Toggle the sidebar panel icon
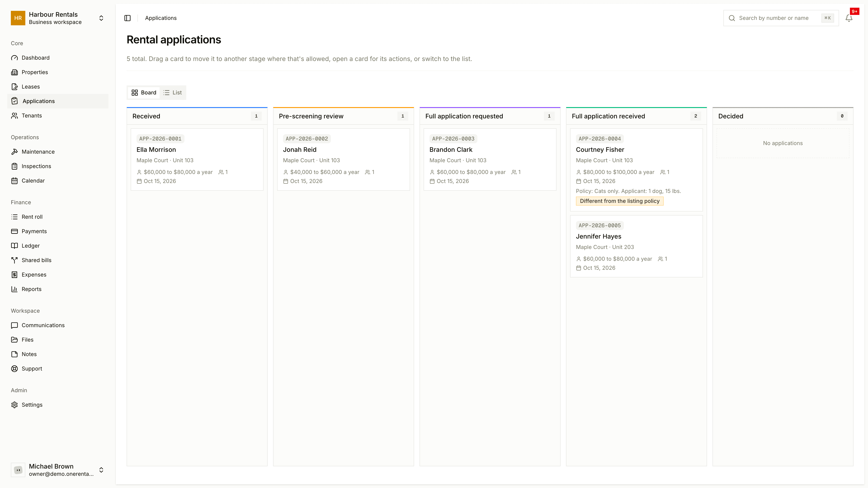The height and width of the screenshot is (488, 868). coord(127,18)
